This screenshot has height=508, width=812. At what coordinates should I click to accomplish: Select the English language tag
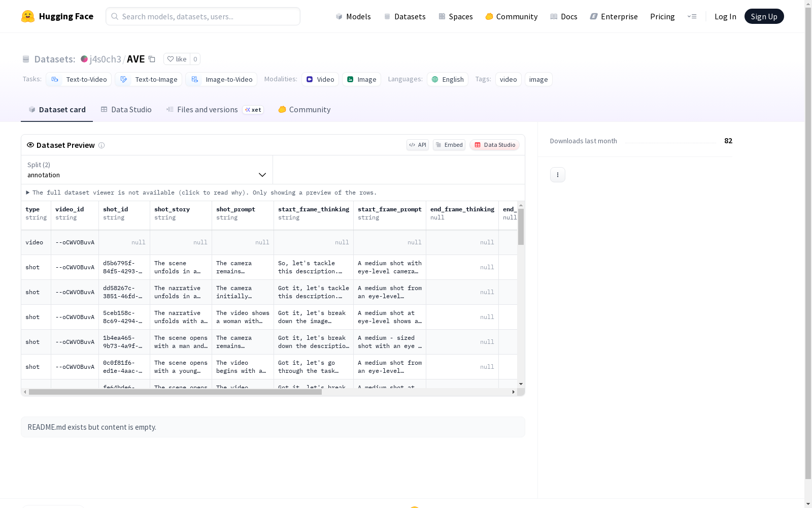(x=448, y=79)
